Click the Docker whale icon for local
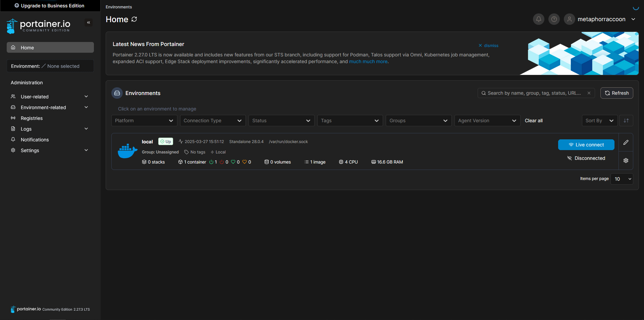 pos(127,151)
